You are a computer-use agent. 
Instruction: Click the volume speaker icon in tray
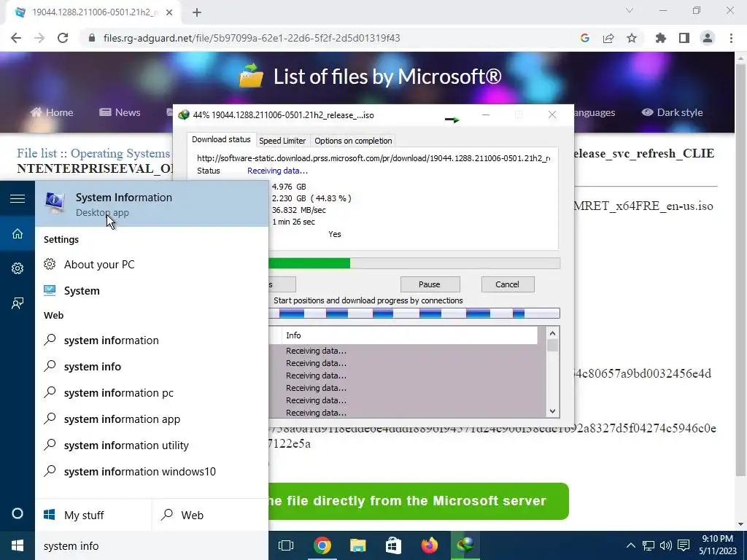(665, 545)
